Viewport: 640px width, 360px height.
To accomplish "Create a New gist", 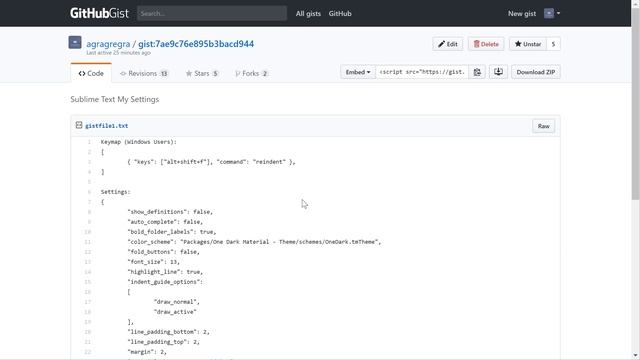I will coord(522,13).
